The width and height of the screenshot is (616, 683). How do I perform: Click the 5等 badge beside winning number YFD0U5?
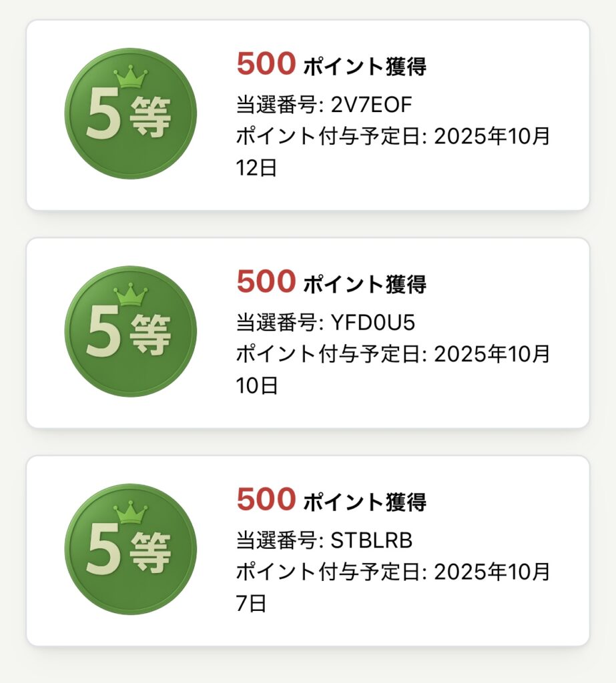click(130, 331)
